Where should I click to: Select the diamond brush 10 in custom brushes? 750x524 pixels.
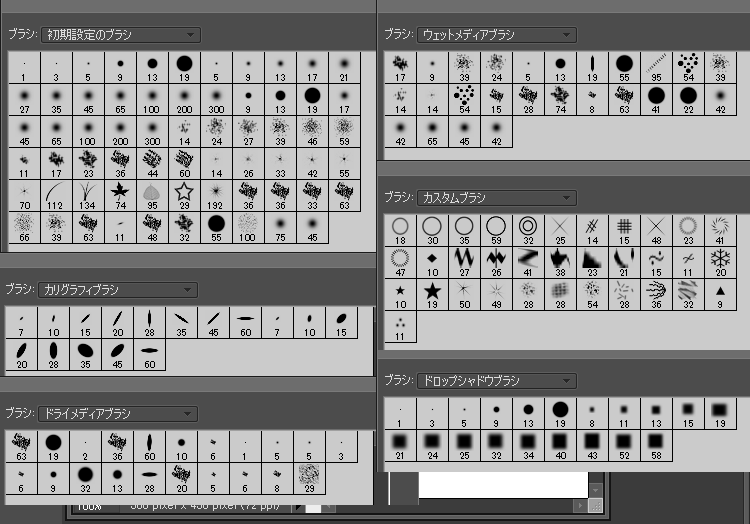[x=432, y=263]
